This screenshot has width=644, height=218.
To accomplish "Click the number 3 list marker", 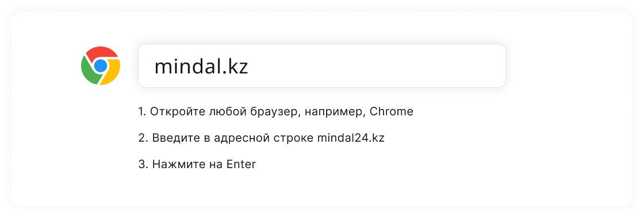I will pos(143,165).
